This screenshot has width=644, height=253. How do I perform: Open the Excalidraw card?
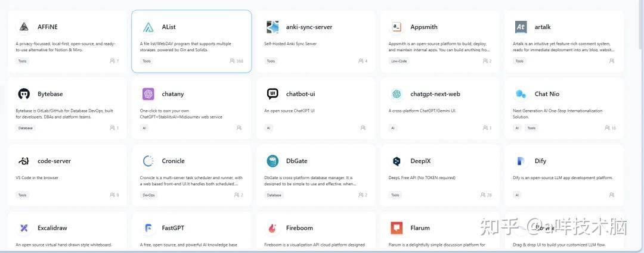tap(67, 231)
